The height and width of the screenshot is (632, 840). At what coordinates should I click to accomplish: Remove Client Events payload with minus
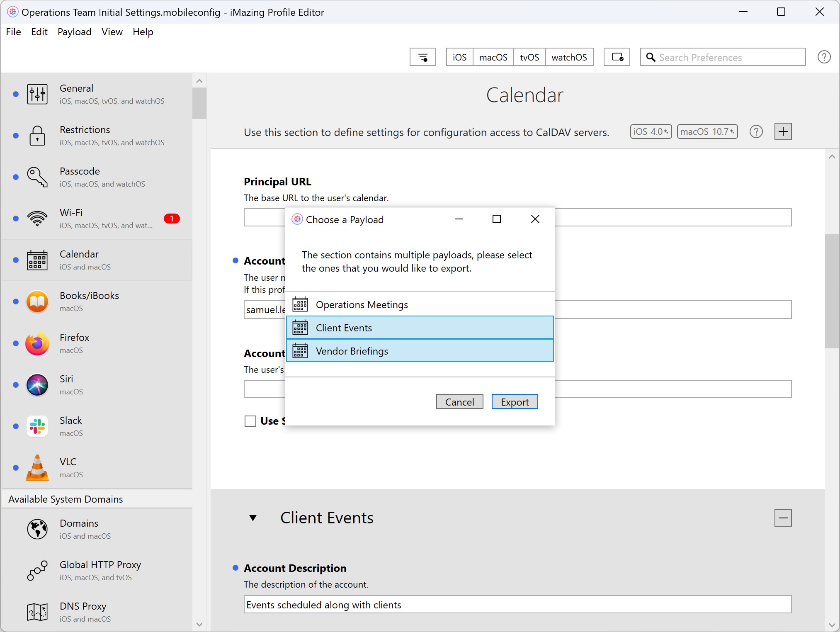point(783,518)
